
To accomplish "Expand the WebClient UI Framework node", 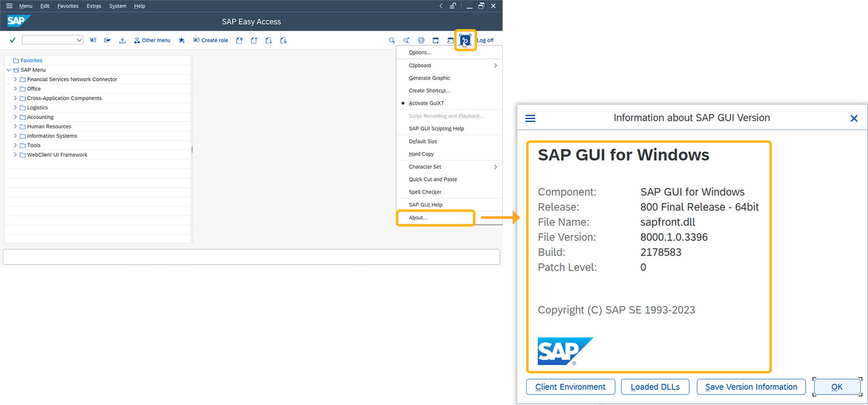I will tap(16, 154).
